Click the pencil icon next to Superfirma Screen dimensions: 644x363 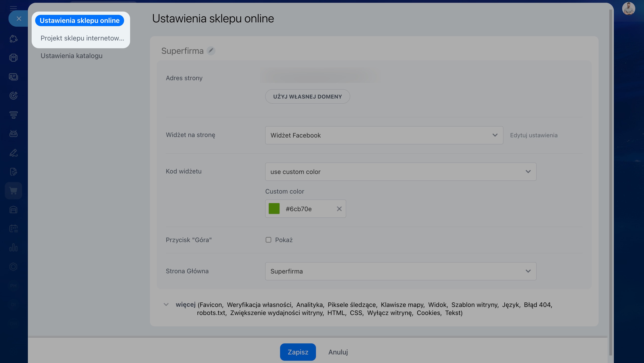pyautogui.click(x=211, y=51)
